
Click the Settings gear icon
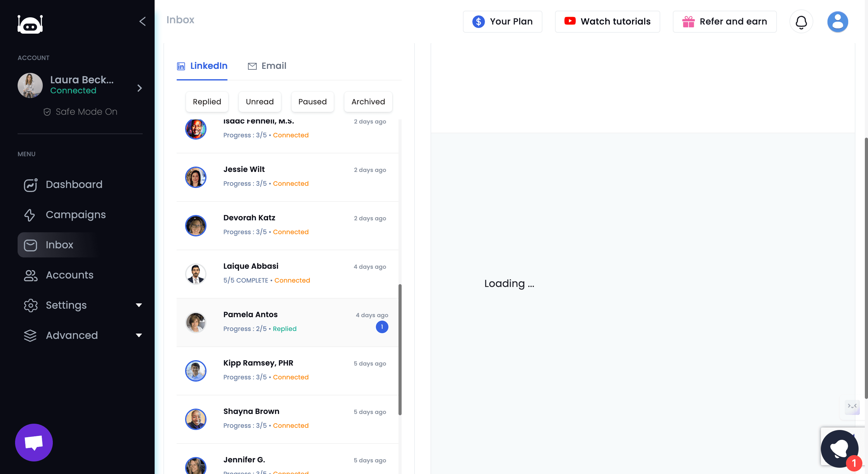pyautogui.click(x=31, y=306)
